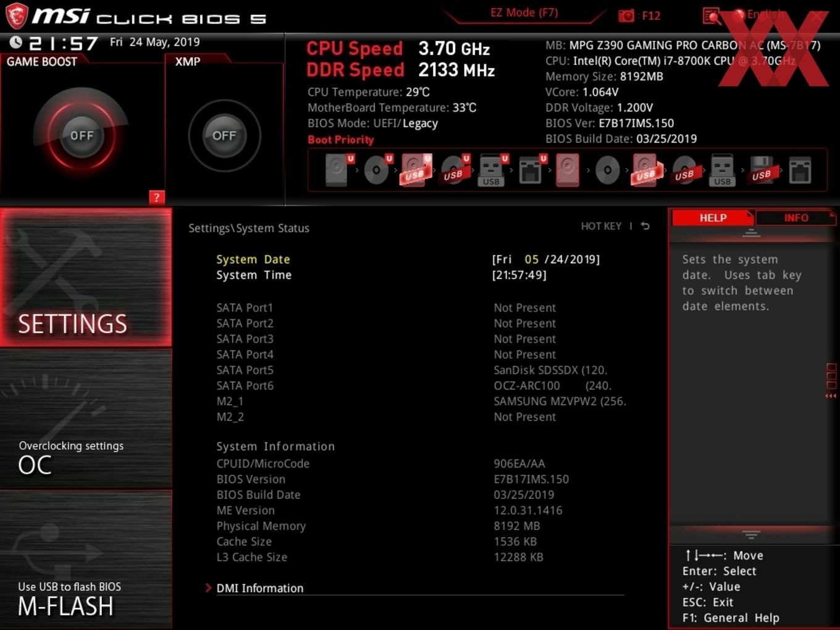Click the CPUID/MicroCode value 906EA/AA

[x=519, y=463]
